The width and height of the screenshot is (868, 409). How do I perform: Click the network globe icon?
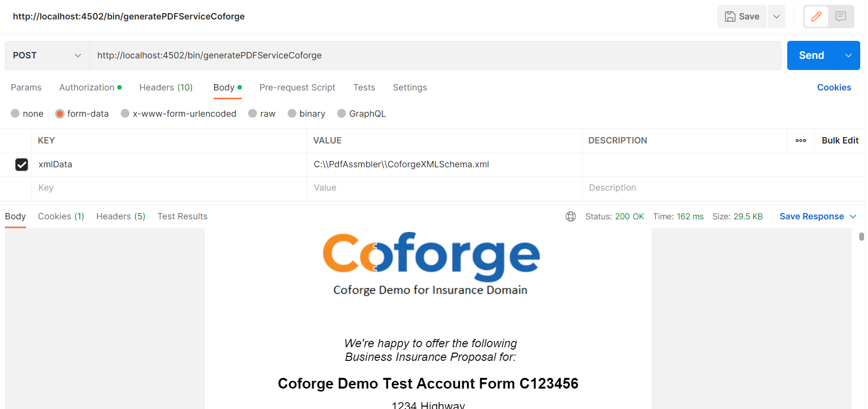coord(571,216)
